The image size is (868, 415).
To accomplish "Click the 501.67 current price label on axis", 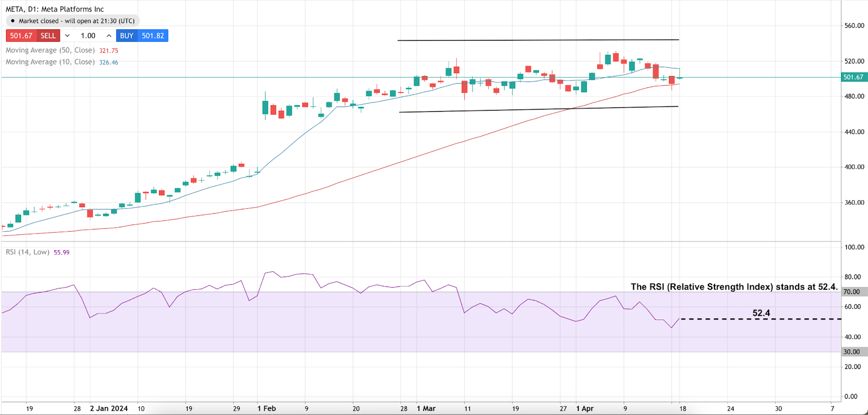I will tap(853, 77).
